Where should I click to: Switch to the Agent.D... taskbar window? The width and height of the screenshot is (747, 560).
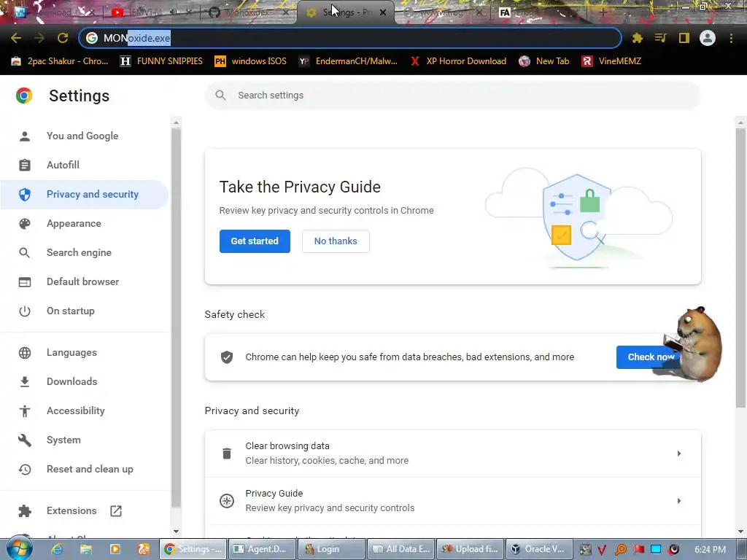(262, 549)
